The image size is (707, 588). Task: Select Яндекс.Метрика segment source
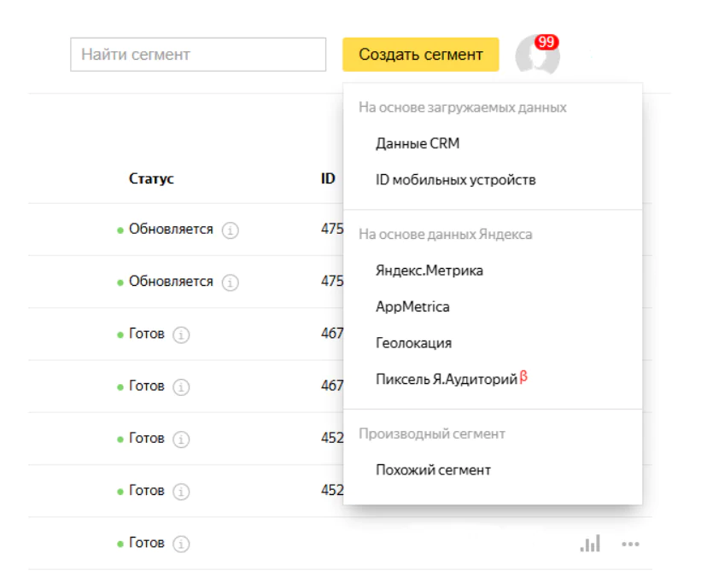429,270
